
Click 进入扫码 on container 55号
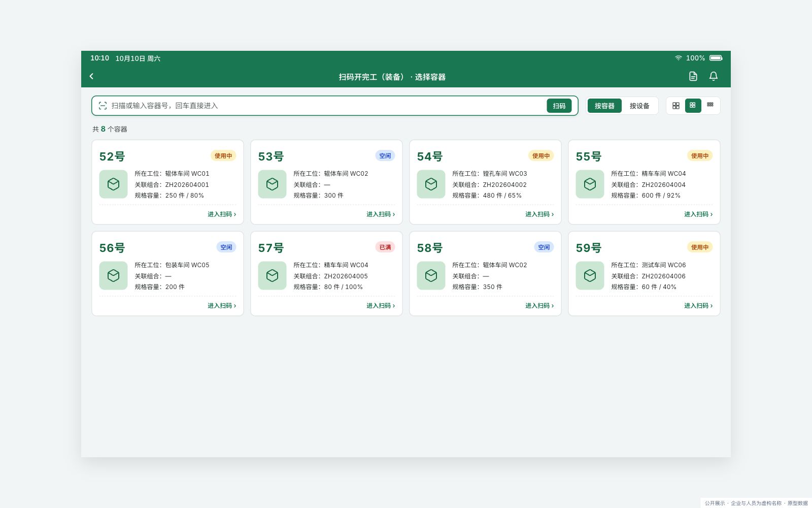coord(698,214)
